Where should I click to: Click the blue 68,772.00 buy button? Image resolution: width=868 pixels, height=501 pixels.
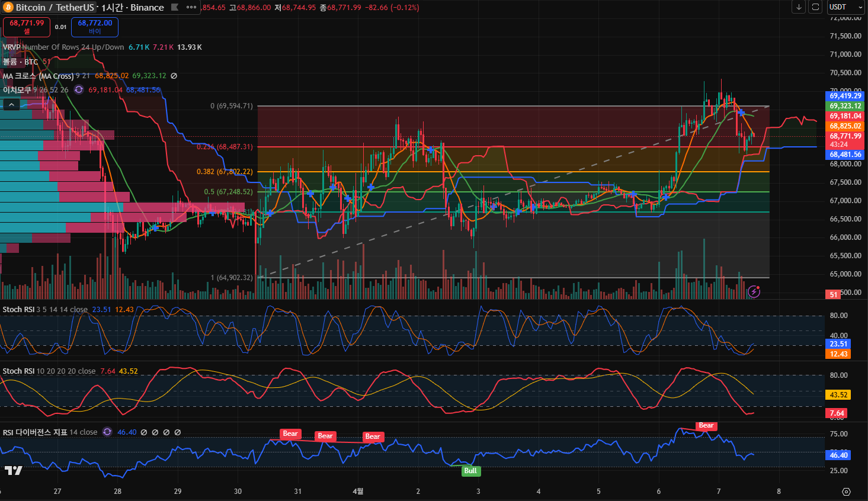click(x=95, y=27)
